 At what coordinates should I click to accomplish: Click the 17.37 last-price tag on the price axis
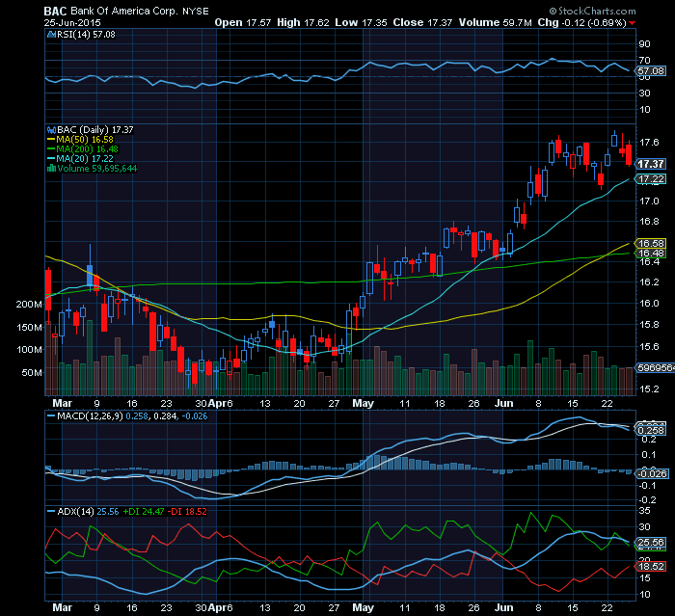[x=651, y=164]
